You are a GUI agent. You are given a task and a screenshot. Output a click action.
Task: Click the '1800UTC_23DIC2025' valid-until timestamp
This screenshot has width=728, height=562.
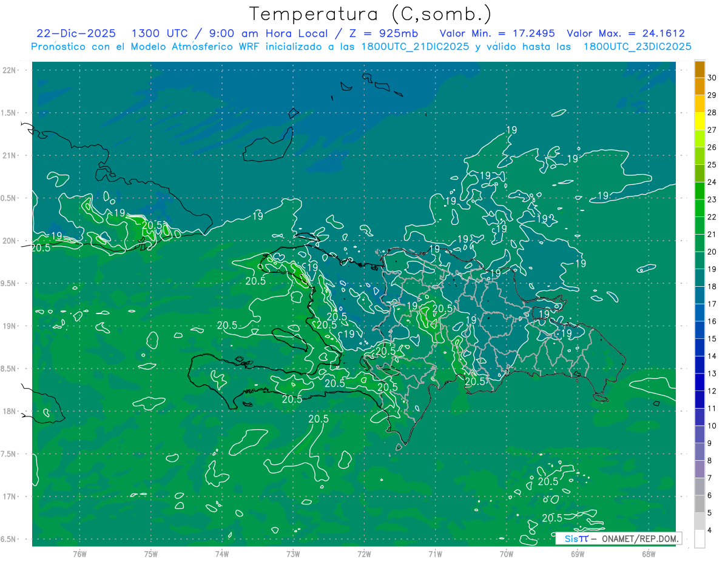click(637, 47)
